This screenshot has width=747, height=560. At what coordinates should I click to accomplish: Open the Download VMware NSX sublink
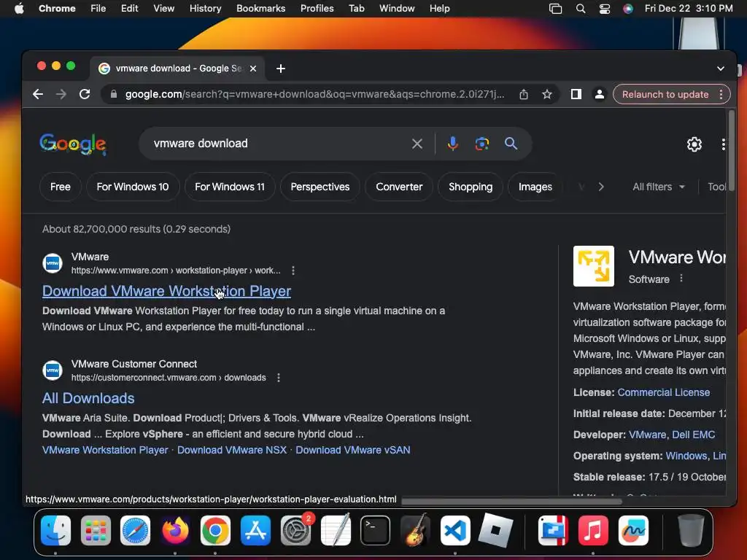coord(232,450)
